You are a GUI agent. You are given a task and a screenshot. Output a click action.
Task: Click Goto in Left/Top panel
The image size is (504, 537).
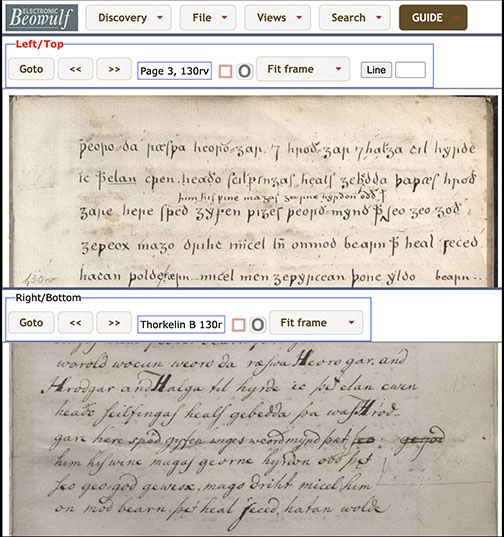(x=31, y=69)
